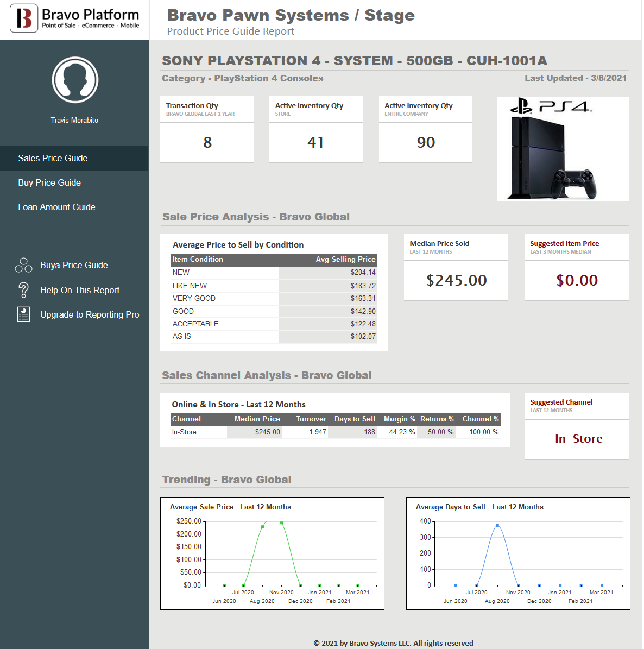Open the Buya Price Guide link
644x649 pixels.
(x=74, y=266)
